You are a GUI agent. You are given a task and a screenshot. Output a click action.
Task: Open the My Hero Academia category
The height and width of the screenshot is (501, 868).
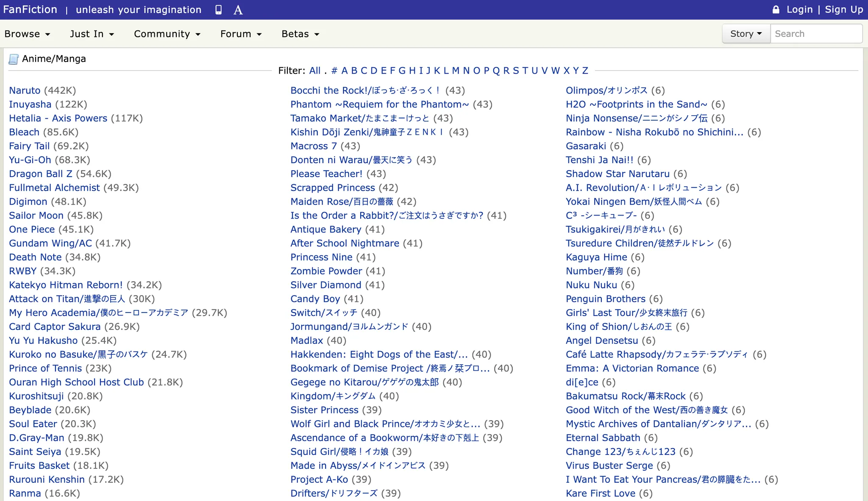click(98, 313)
